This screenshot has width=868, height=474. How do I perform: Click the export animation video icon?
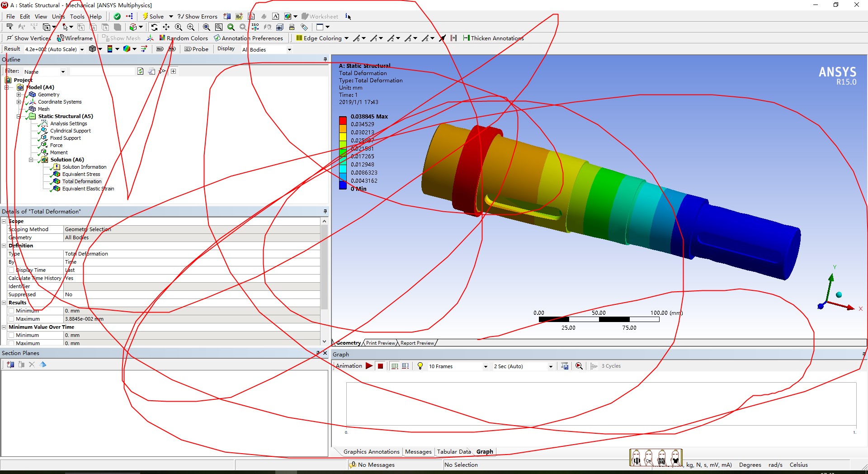565,366
